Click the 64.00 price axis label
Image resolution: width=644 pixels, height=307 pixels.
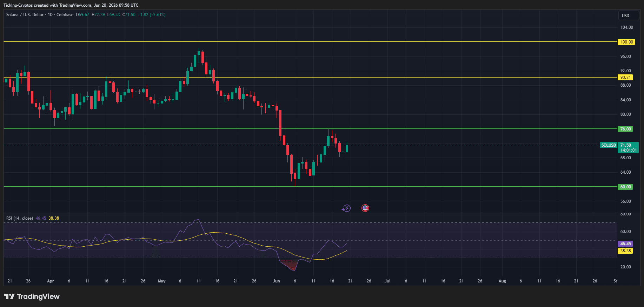coord(625,172)
